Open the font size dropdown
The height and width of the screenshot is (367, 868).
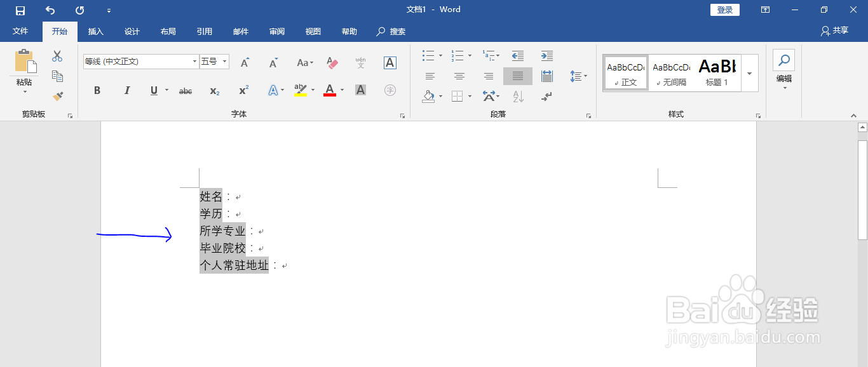tap(224, 61)
